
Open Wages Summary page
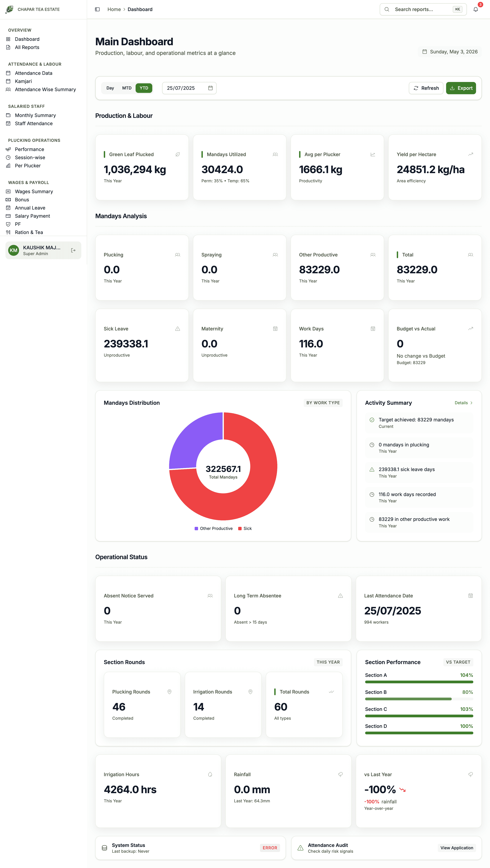[x=34, y=191]
